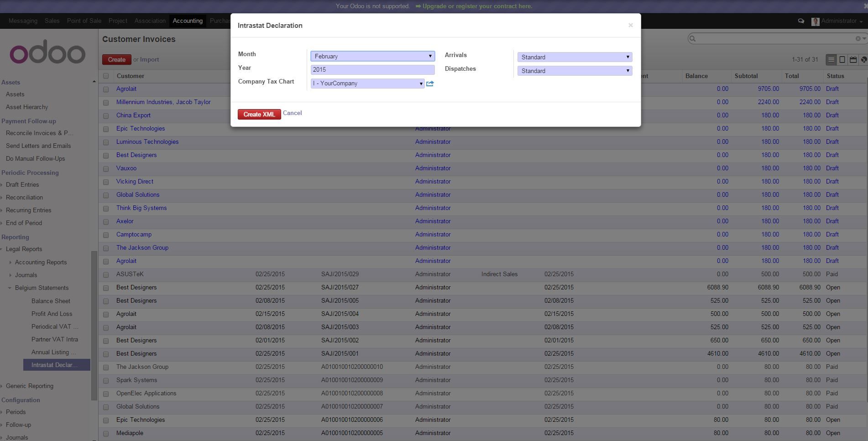Cancel the Intrastat Declaration dialog

click(292, 113)
